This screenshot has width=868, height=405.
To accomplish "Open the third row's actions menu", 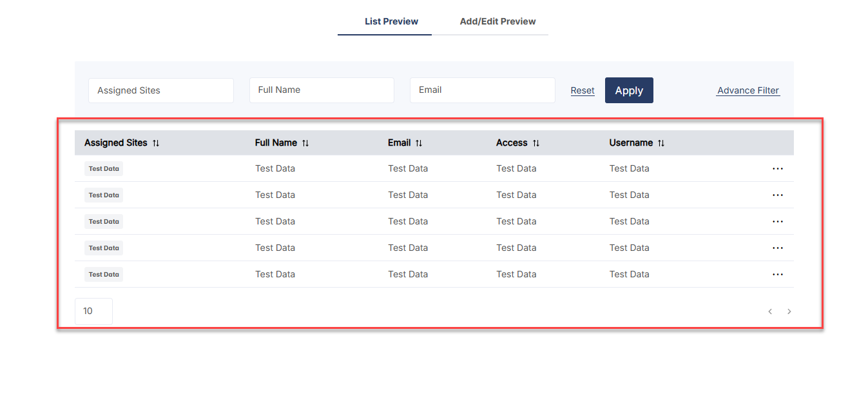I will 778,221.
